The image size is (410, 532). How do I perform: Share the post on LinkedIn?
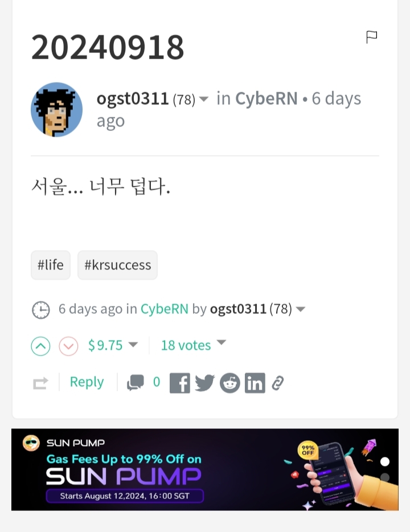[255, 383]
